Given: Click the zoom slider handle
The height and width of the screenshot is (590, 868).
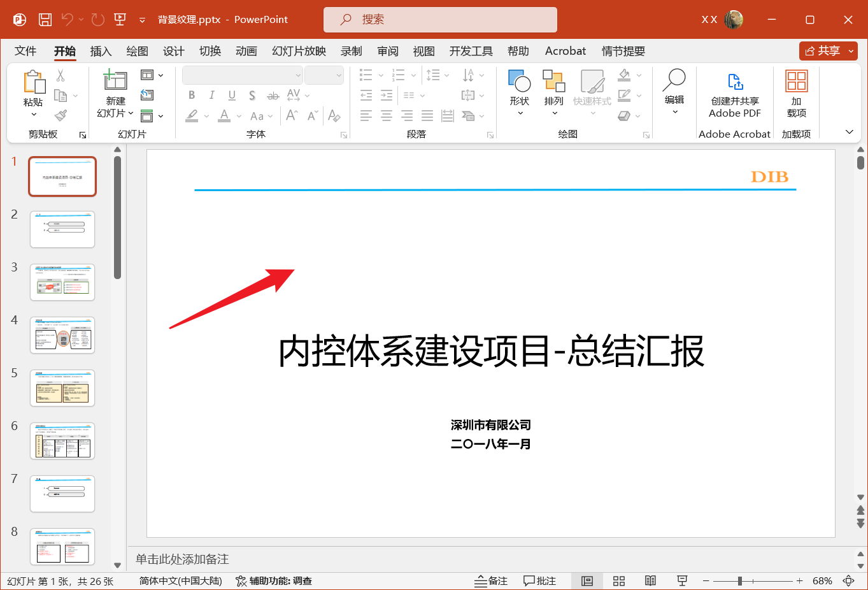Looking at the screenshot, I should [740, 581].
